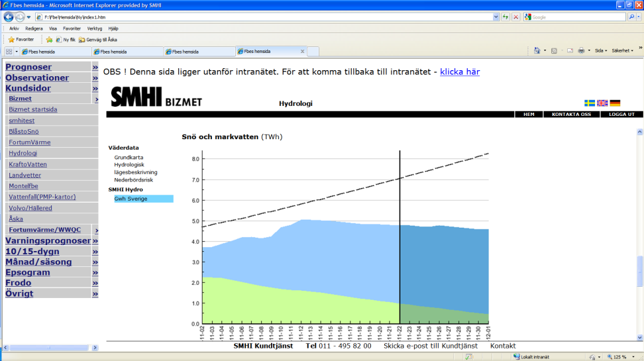Viewport: 644px width, 361px height.
Task: Click the Read mail icon
Action: coord(570,50)
